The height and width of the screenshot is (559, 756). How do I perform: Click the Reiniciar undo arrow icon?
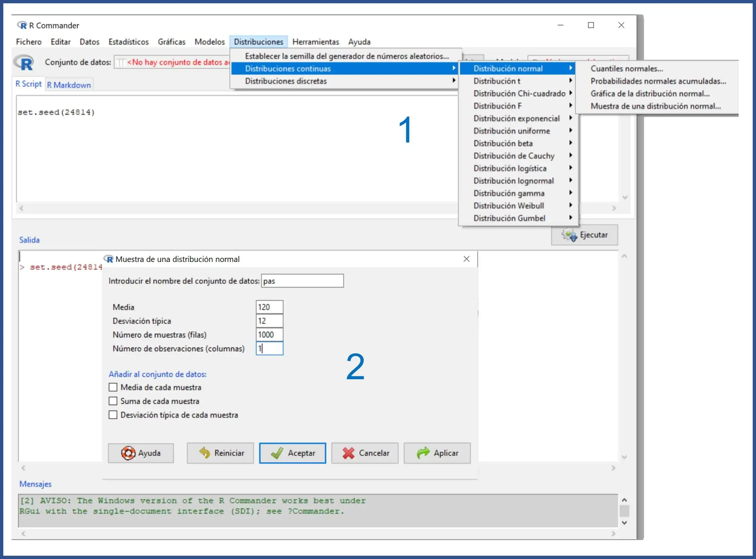coord(204,453)
